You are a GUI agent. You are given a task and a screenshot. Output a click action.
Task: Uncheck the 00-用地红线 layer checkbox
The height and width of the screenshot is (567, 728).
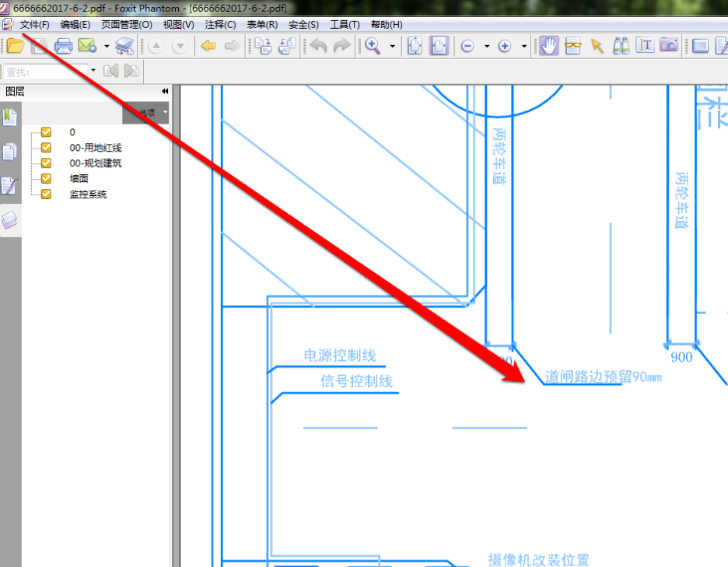coord(46,148)
